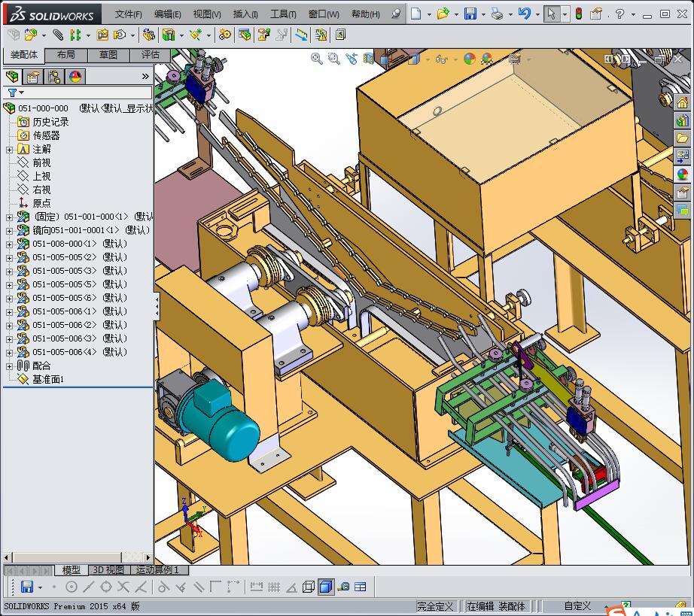
Task: Switch to the ConfigurationManager tab icon
Action: click(x=54, y=77)
